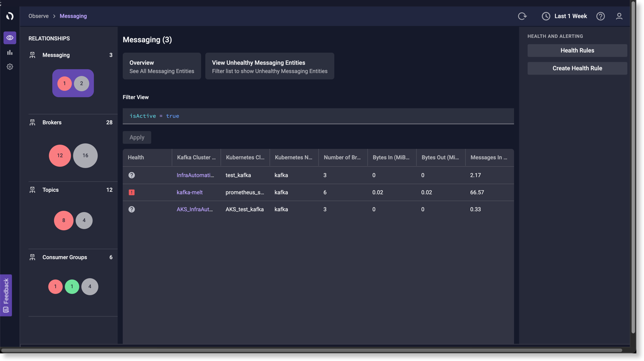Select the gray 4 bubble under Topics
This screenshot has height=361, width=644.
pos(84,221)
